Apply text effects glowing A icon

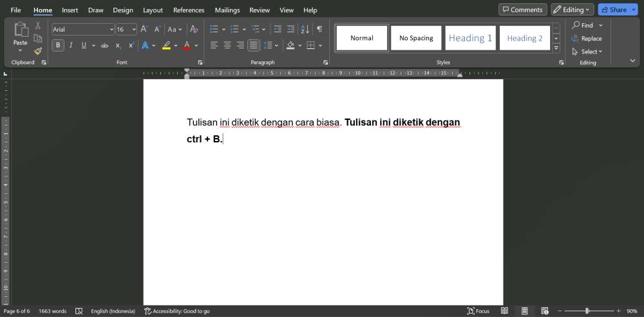[x=145, y=45]
